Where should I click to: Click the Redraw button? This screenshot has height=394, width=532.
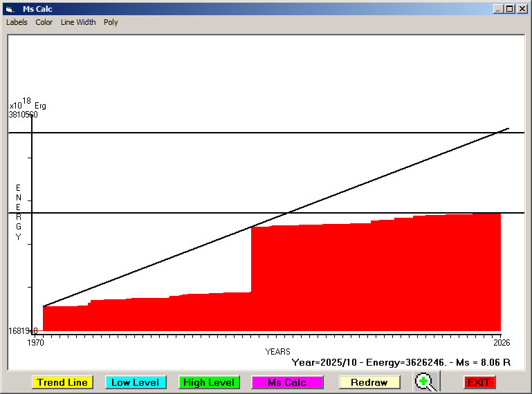pos(369,382)
